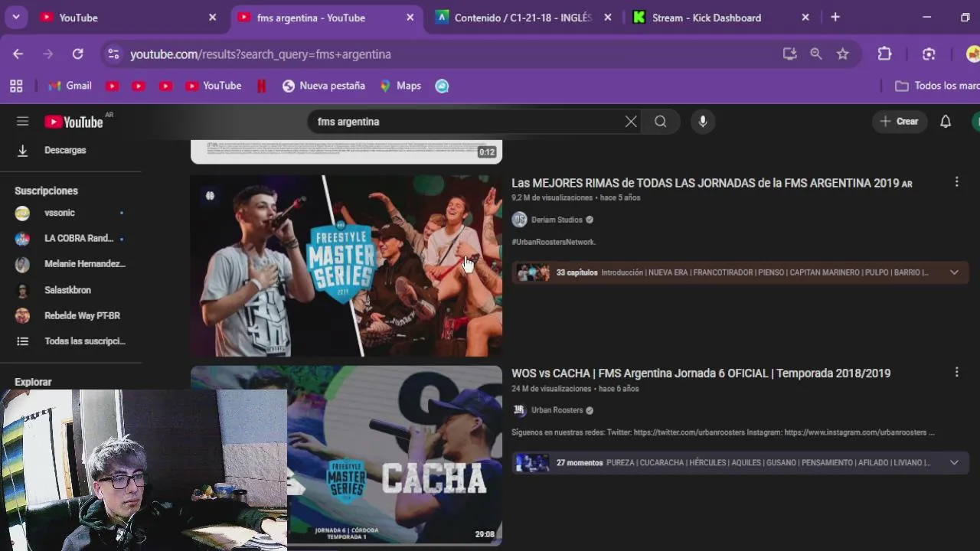Click the Deriam Studios channel avatar
This screenshot has width=980, height=551.
[x=520, y=220]
